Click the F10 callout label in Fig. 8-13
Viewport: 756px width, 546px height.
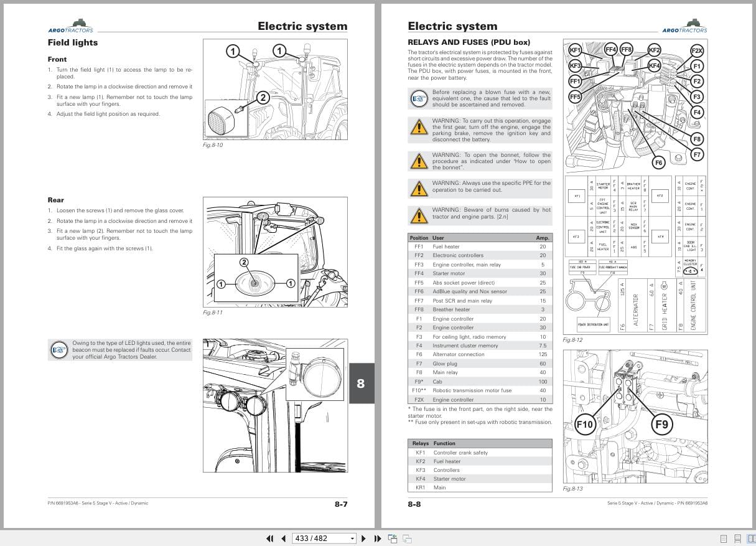coord(585,425)
